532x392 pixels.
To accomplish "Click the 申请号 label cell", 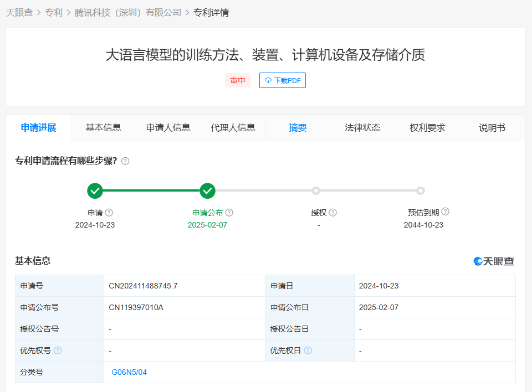I will click(x=60, y=286).
